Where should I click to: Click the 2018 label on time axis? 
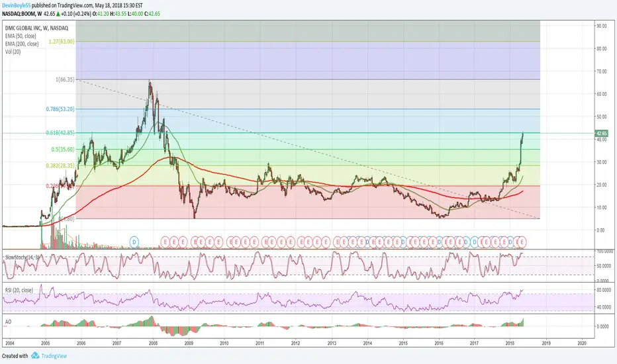[510, 343]
